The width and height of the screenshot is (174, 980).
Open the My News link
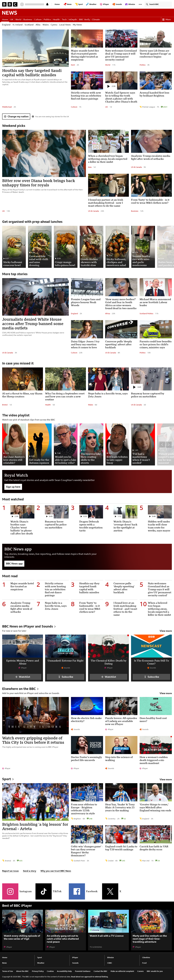[x=77, y=25]
